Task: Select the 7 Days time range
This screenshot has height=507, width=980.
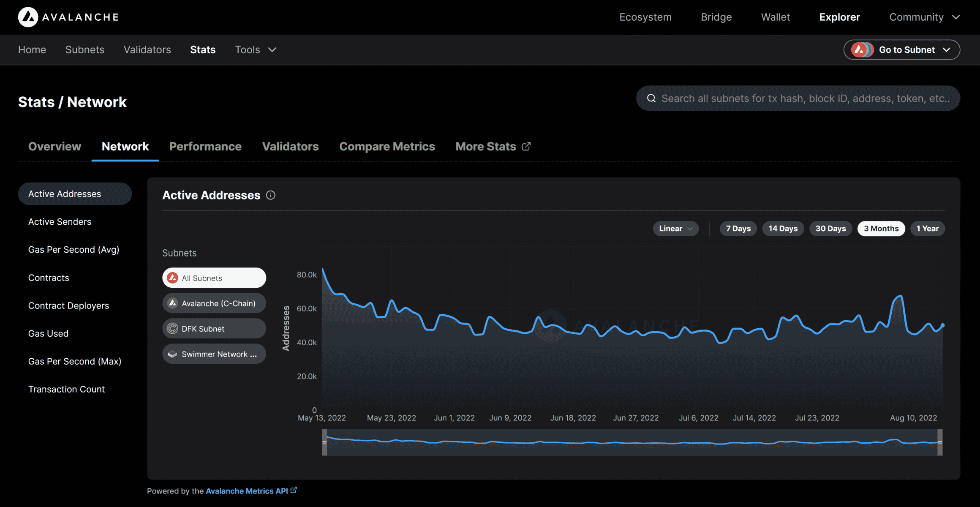Action: tap(738, 228)
